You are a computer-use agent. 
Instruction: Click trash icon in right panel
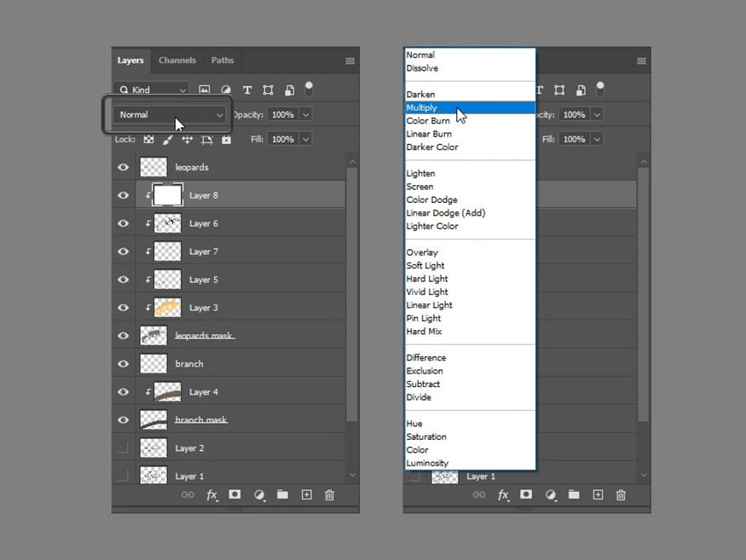click(x=621, y=495)
